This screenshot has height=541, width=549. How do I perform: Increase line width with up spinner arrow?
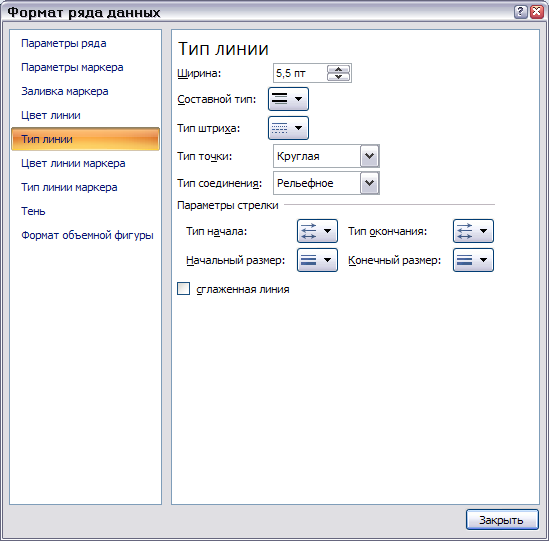(339, 69)
